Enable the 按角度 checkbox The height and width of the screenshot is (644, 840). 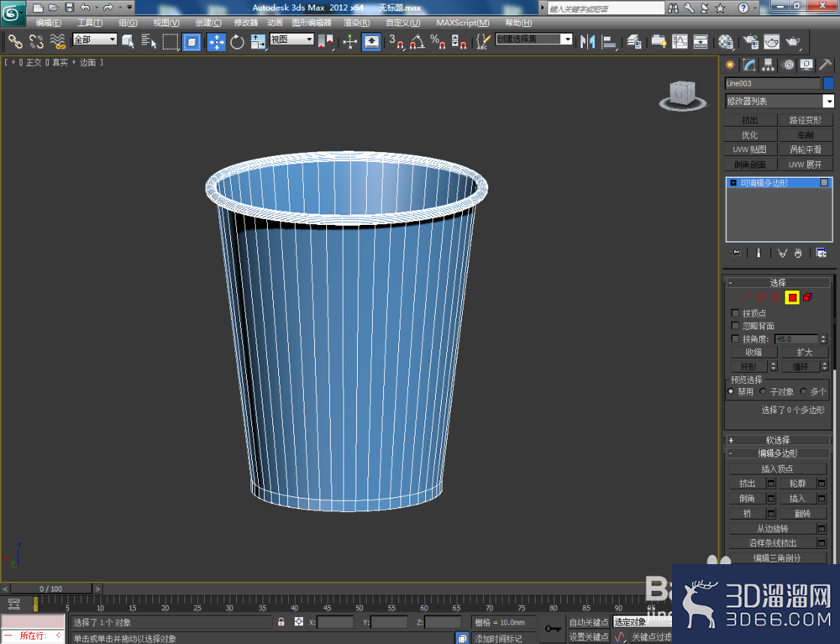pos(735,339)
